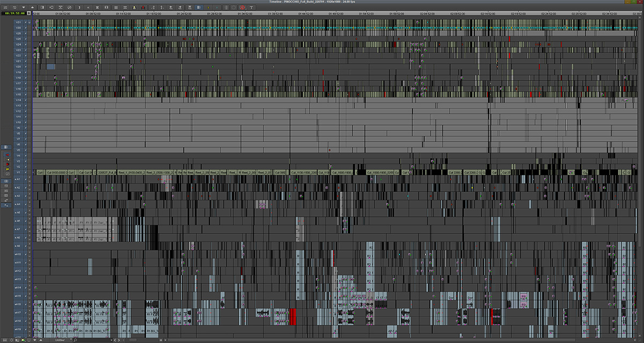Toggle audio track selector A16
The height and width of the screenshot is (343, 644).
pyautogui.click(x=18, y=304)
